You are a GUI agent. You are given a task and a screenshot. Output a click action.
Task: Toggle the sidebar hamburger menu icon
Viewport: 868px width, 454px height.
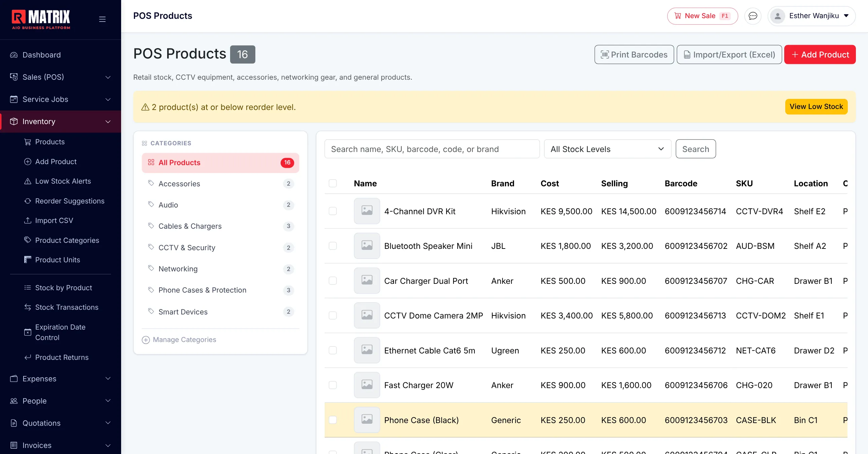[x=102, y=19]
